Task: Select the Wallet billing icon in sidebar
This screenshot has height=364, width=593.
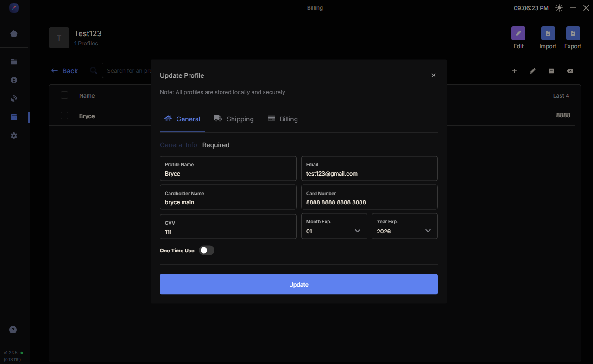Action: click(x=14, y=117)
